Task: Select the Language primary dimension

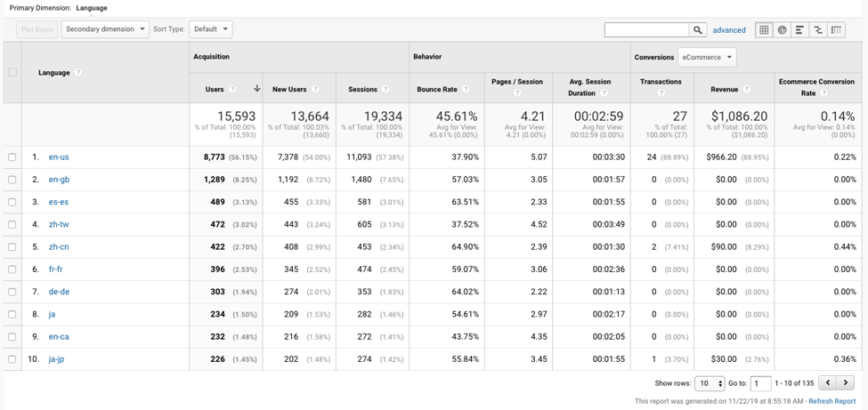Action: pyautogui.click(x=92, y=8)
